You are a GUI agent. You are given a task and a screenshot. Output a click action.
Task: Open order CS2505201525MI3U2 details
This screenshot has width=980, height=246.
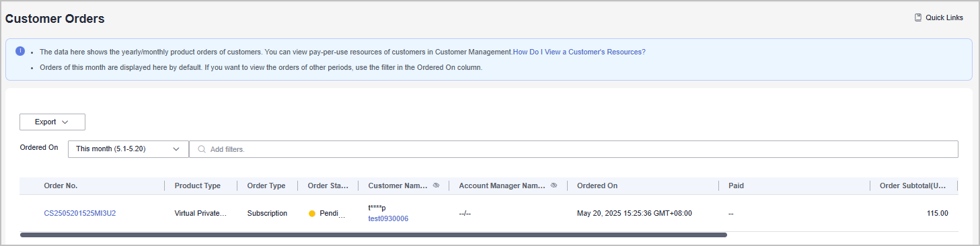(x=80, y=213)
